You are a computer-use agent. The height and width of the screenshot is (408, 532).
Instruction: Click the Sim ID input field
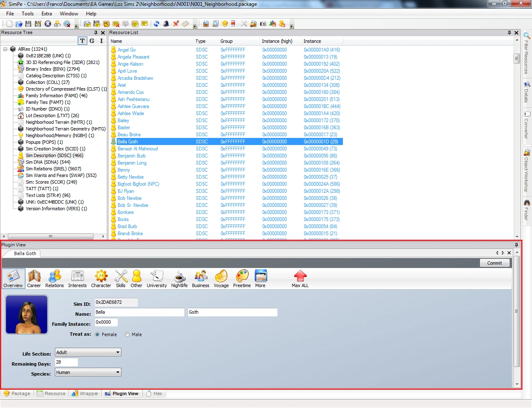pos(116,302)
